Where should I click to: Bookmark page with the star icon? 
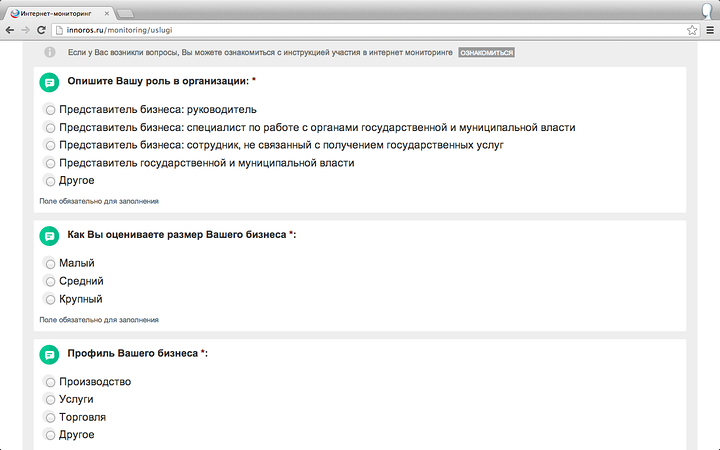(x=692, y=30)
